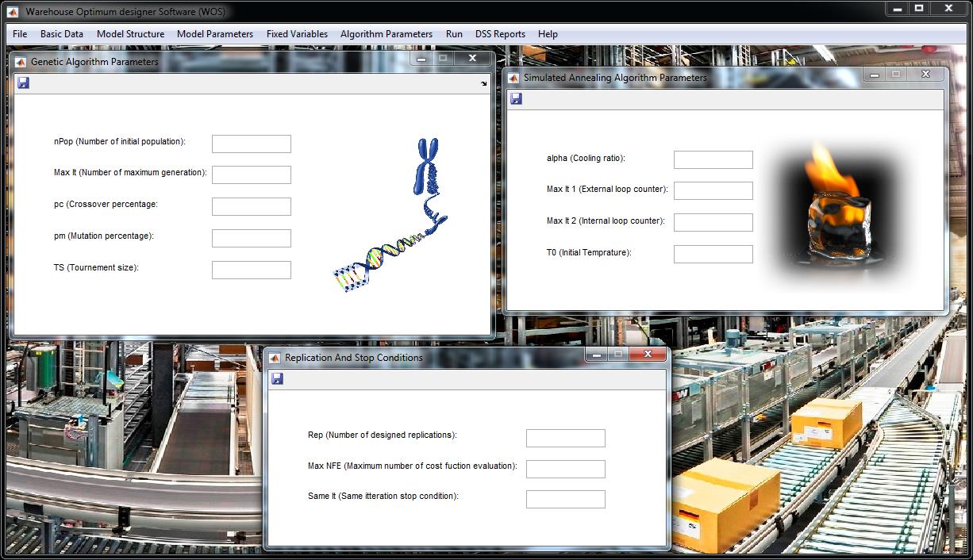Viewport: 973px width, 560px height.
Task: Open the Model Structure menu
Action: tap(130, 34)
